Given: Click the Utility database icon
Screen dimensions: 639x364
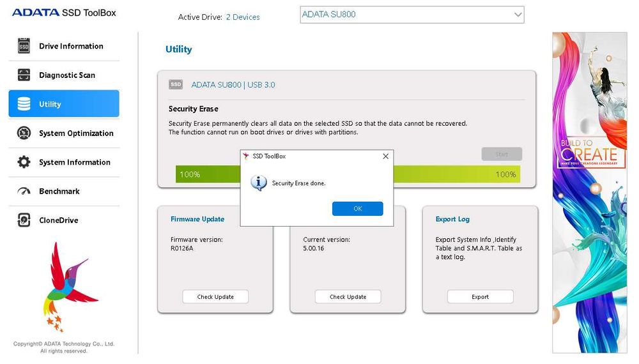Looking at the screenshot, I should coord(24,104).
